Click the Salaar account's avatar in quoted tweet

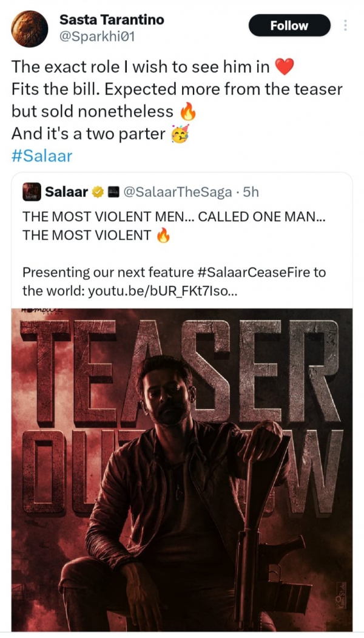(x=32, y=191)
